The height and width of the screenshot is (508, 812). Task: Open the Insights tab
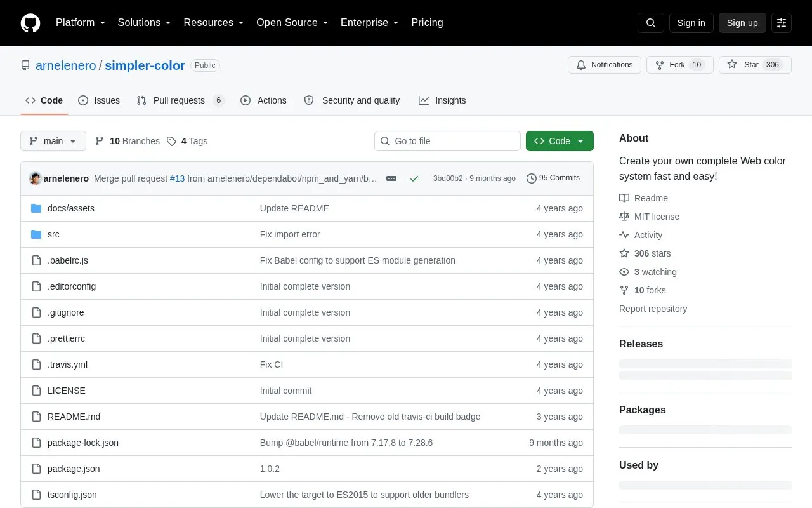click(x=442, y=100)
